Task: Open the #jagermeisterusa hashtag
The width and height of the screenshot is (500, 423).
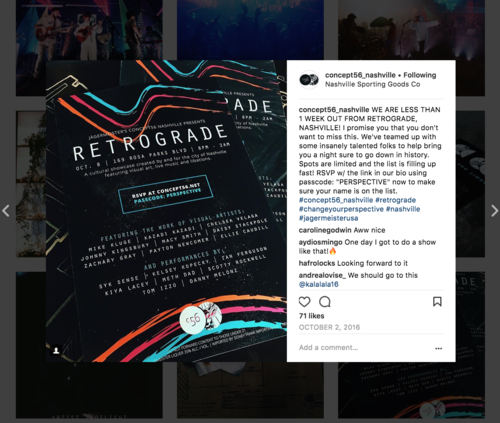Action: 328,218
